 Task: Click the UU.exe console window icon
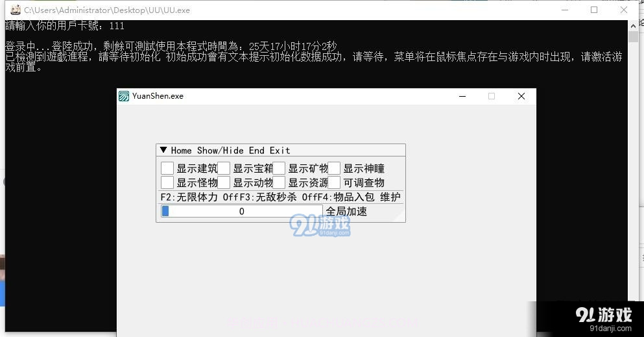click(16, 10)
